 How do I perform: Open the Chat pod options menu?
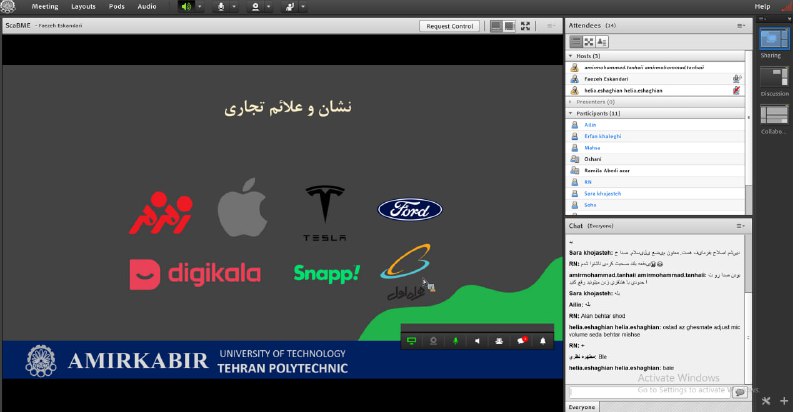741,225
